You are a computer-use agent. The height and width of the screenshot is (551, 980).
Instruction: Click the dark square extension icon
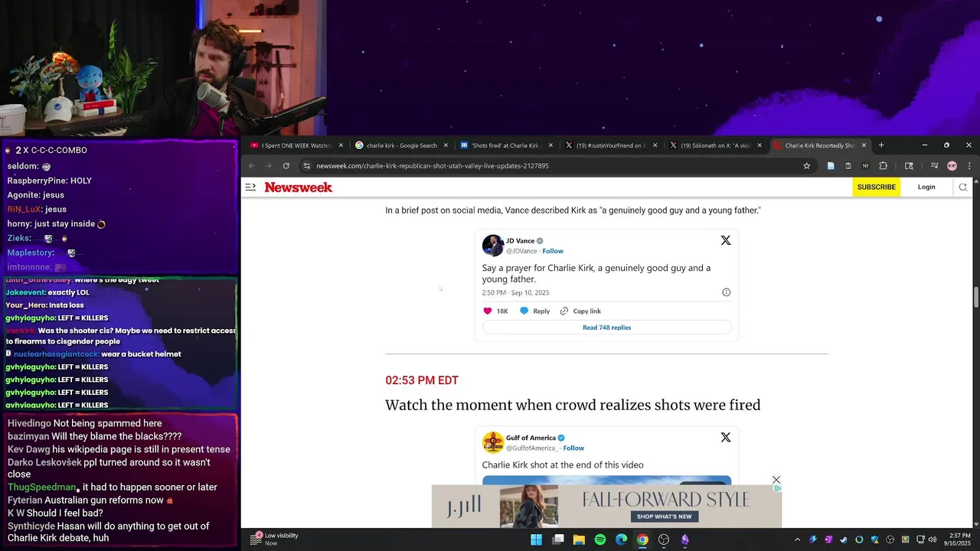click(865, 166)
